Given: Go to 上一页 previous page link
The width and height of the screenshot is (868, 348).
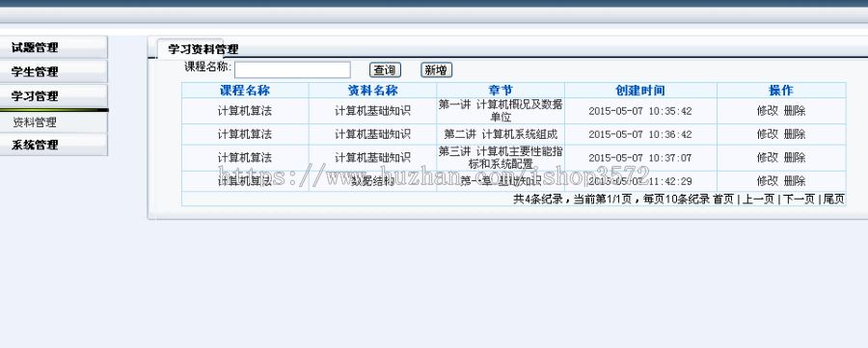Looking at the screenshot, I should (x=758, y=200).
